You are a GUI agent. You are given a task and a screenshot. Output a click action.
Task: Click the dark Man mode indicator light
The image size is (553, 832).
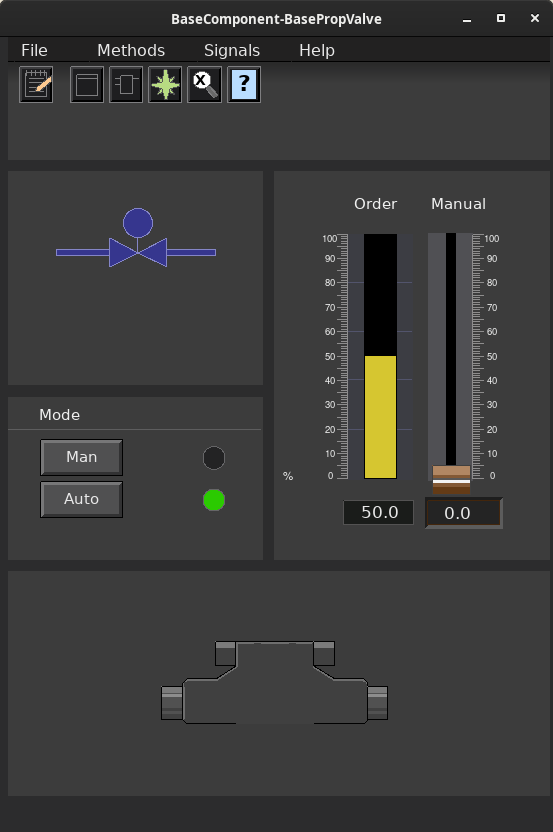(x=214, y=458)
